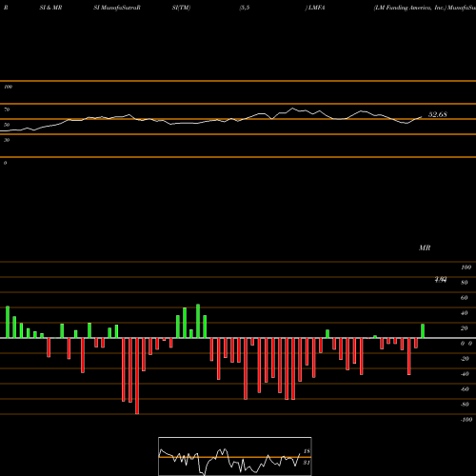
Task: Click the MR label above the histogram
Action: pos(425,248)
